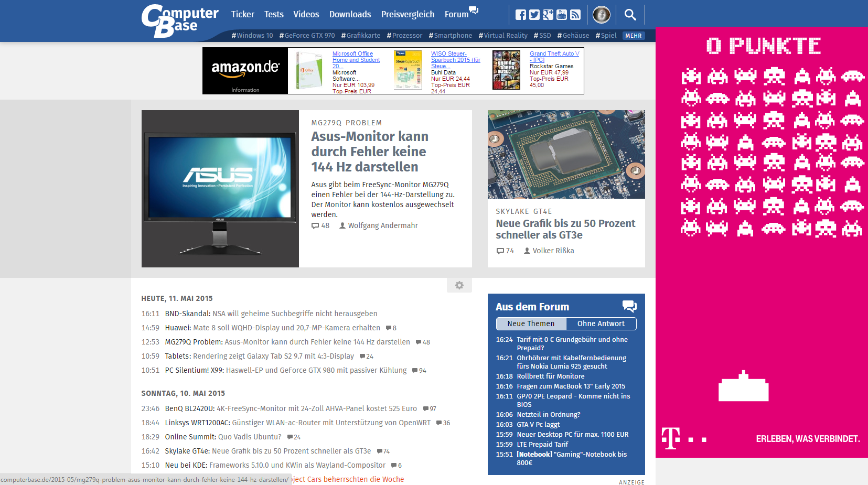Screen dimensions: 868x485
Task: Open Skylake GT4e news list item
Action: click(268, 451)
